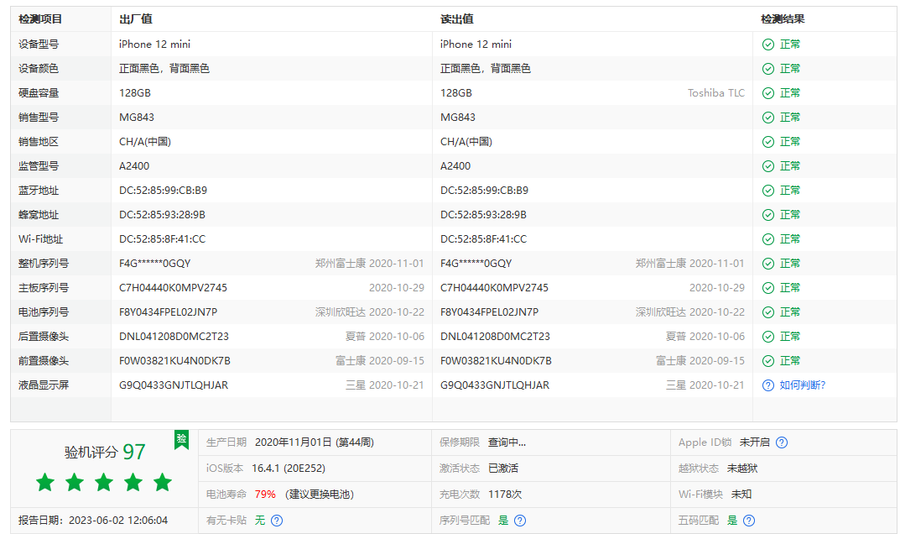The height and width of the screenshot is (534, 900).
Task: Click the warranty status 查询中...
Action: tap(507, 443)
